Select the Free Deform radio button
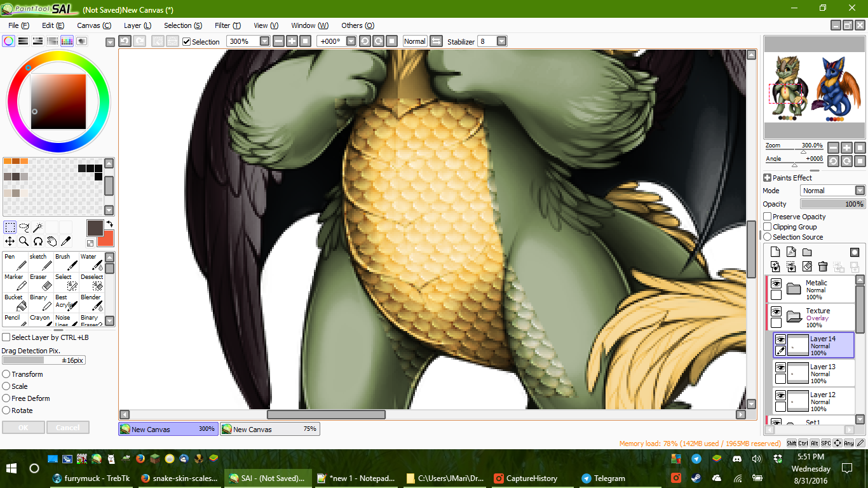Viewport: 868px width, 488px height. (x=6, y=398)
